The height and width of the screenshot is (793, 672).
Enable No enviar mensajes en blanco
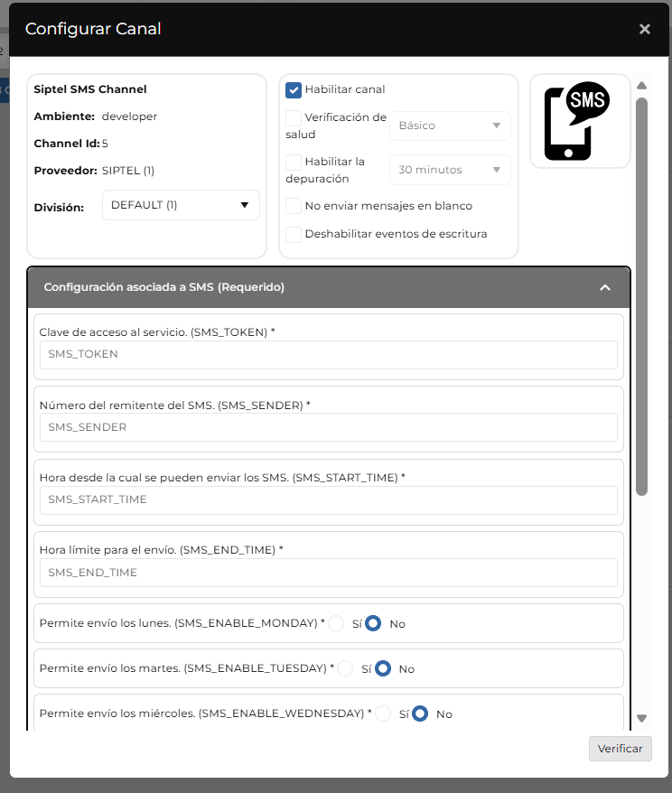point(294,206)
